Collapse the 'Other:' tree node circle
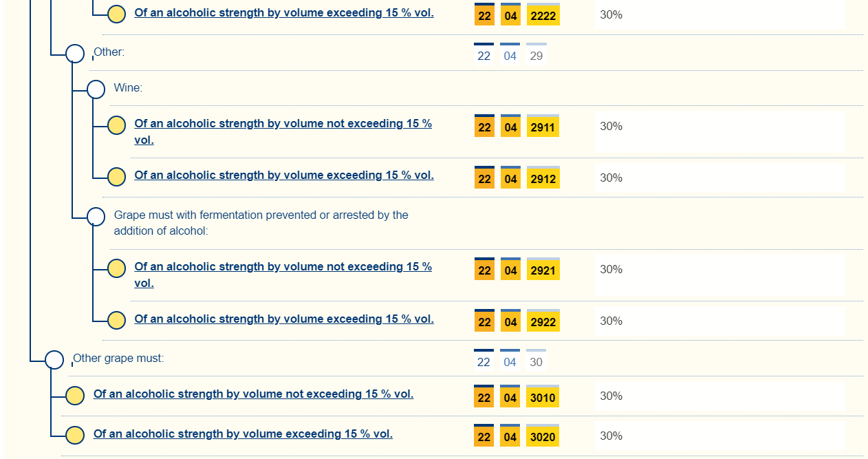The image size is (868, 459). coord(75,53)
